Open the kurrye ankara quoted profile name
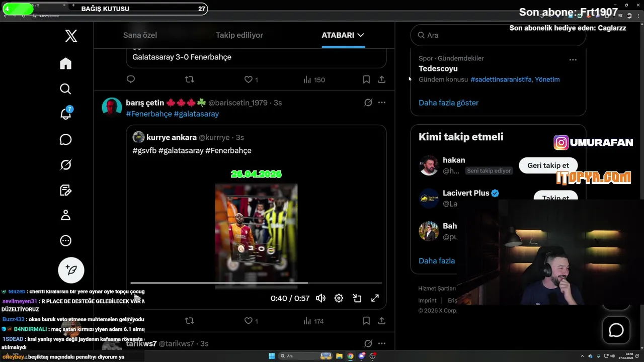The width and height of the screenshot is (644, 362). click(172, 137)
